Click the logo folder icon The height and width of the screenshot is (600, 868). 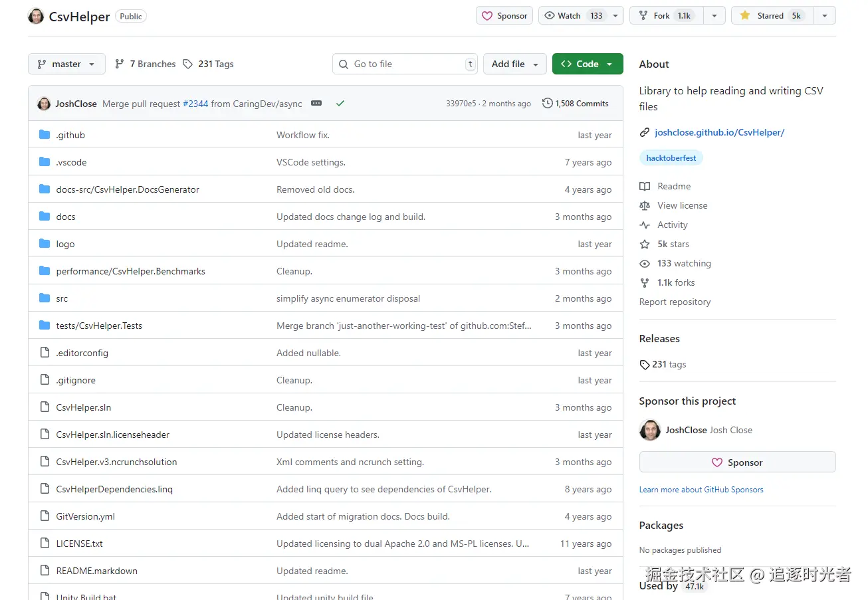click(x=45, y=244)
